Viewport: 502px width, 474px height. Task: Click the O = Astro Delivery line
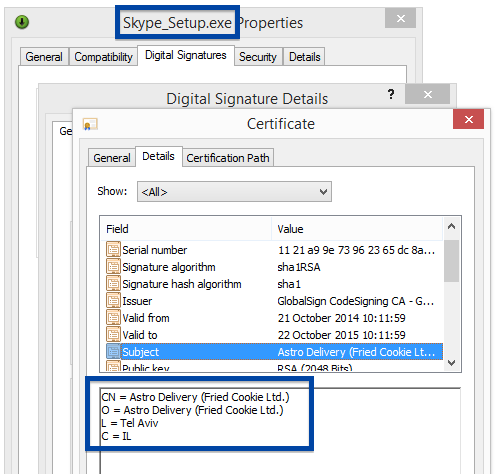[x=192, y=410]
